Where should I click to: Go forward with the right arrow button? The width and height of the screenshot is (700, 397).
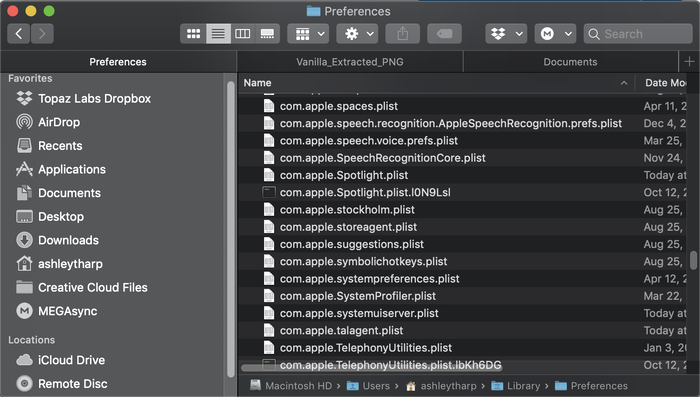click(x=42, y=33)
